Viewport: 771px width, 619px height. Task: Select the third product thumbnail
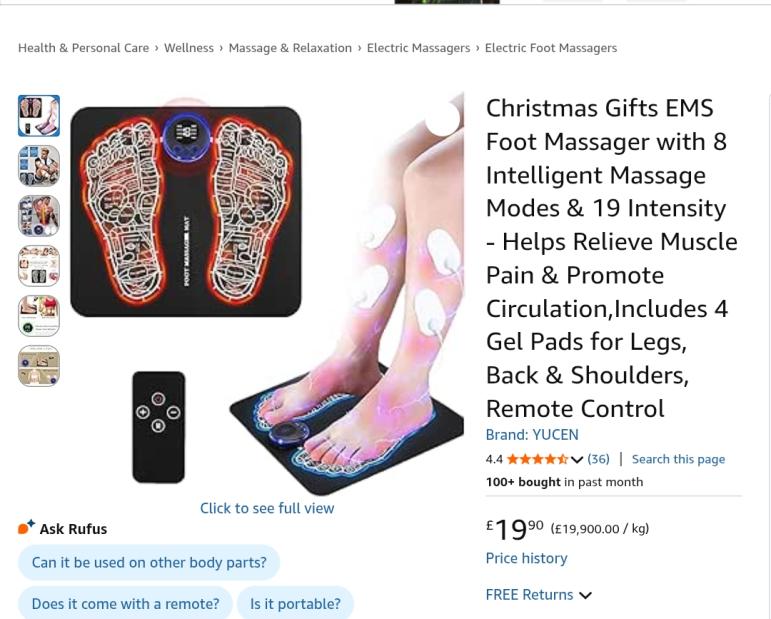coord(39,216)
